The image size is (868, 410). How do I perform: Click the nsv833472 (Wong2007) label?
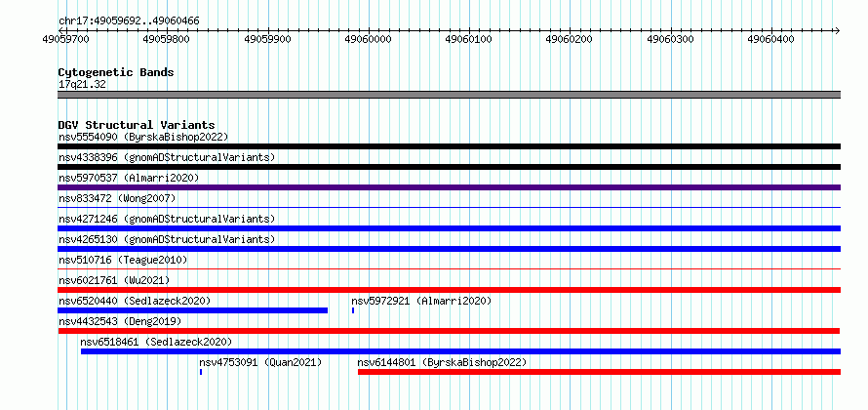tap(117, 198)
